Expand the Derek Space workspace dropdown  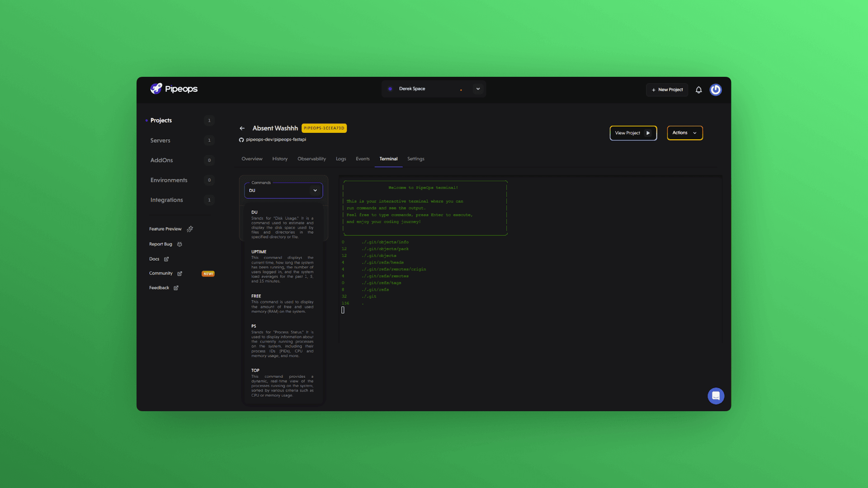[x=478, y=89]
